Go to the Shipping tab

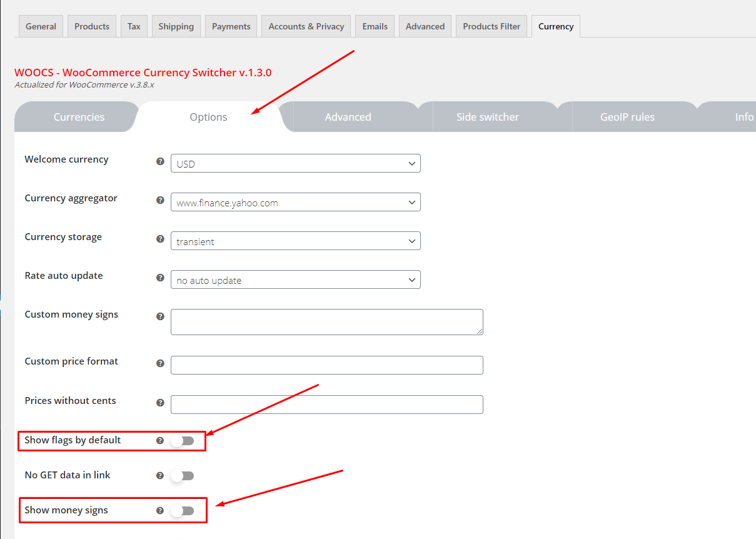[x=176, y=26]
